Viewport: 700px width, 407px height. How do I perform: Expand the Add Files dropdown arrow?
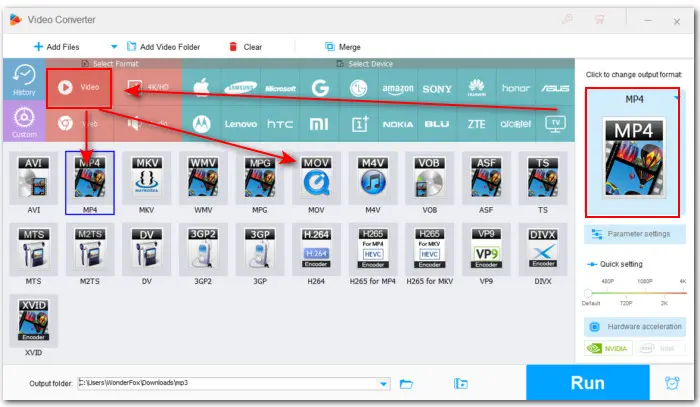click(x=114, y=47)
